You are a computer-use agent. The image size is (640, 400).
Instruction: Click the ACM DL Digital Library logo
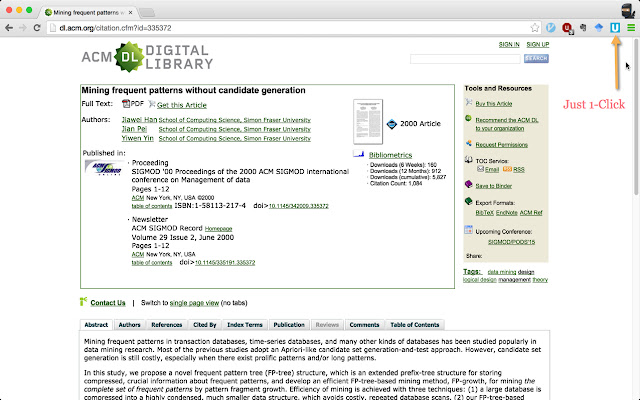(147, 57)
